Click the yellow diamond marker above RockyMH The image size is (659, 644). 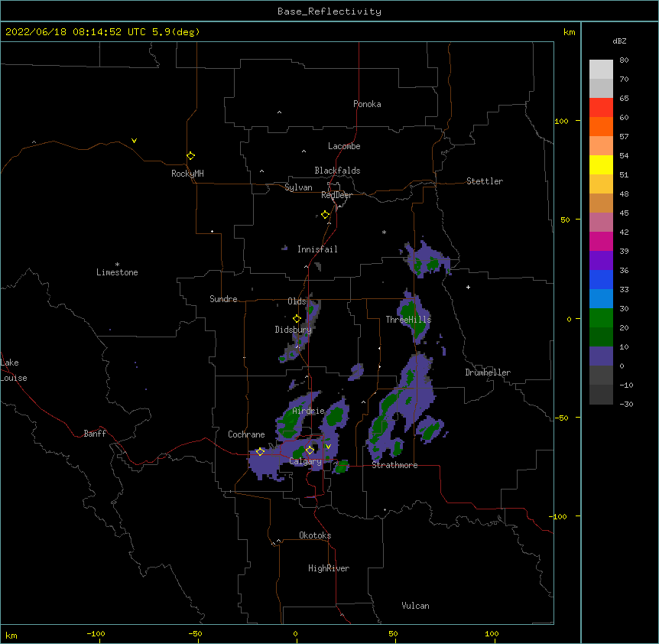(x=190, y=156)
